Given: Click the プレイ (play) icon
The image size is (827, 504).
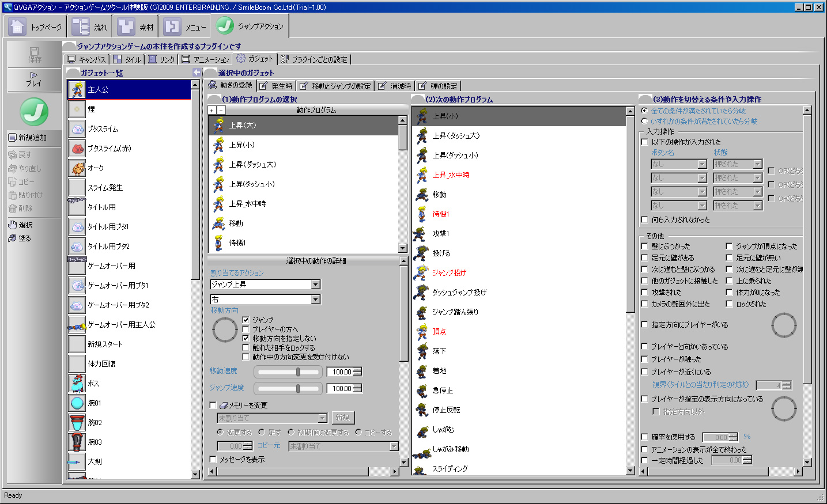Looking at the screenshot, I should [x=34, y=79].
